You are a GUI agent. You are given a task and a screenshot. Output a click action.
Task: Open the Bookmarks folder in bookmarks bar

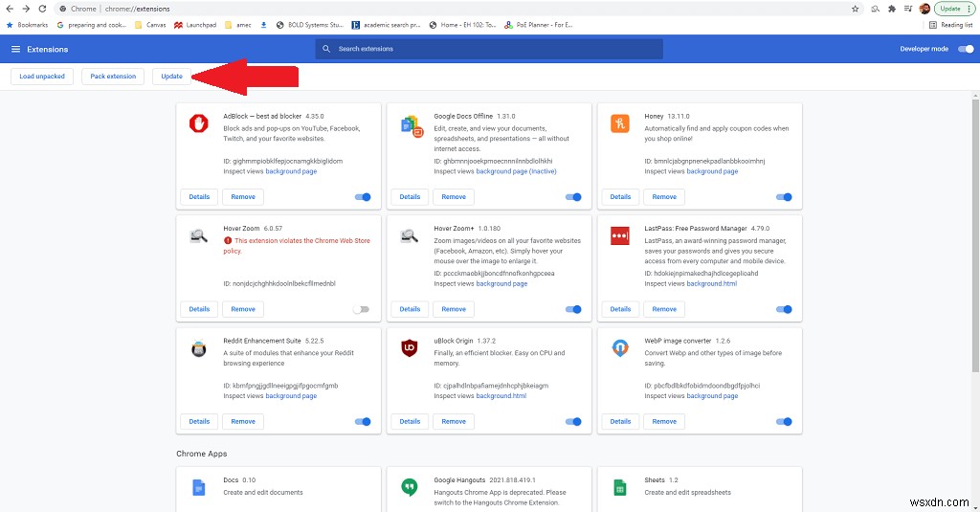[27, 25]
